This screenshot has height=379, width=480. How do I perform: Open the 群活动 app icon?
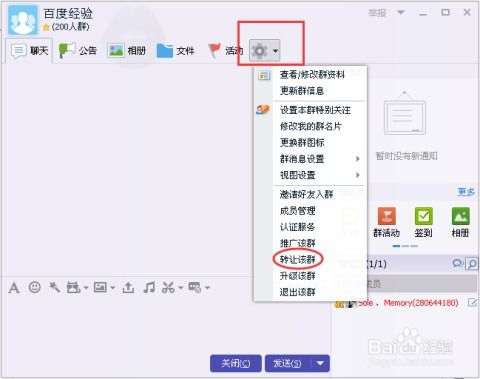tap(387, 222)
